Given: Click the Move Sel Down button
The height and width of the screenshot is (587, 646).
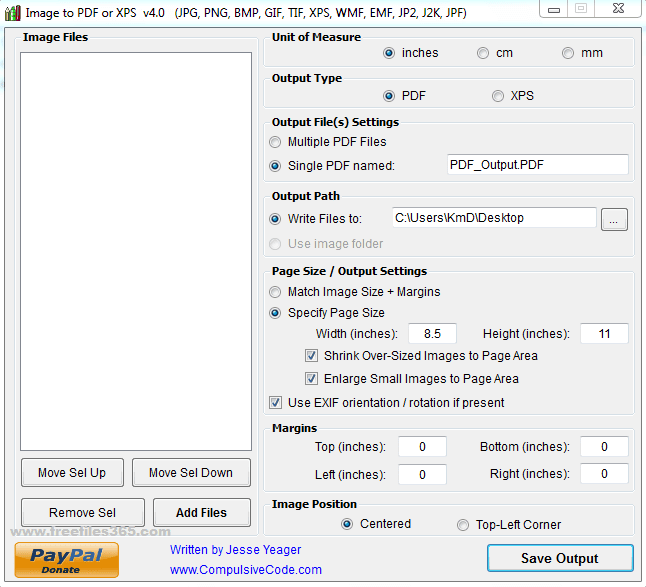Looking at the screenshot, I should [x=191, y=472].
